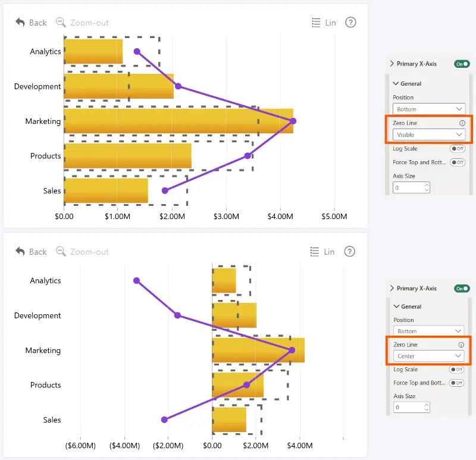Open Position dropdown in the upper settings panel
Viewport: 476px width, 460px height.
coord(429,109)
